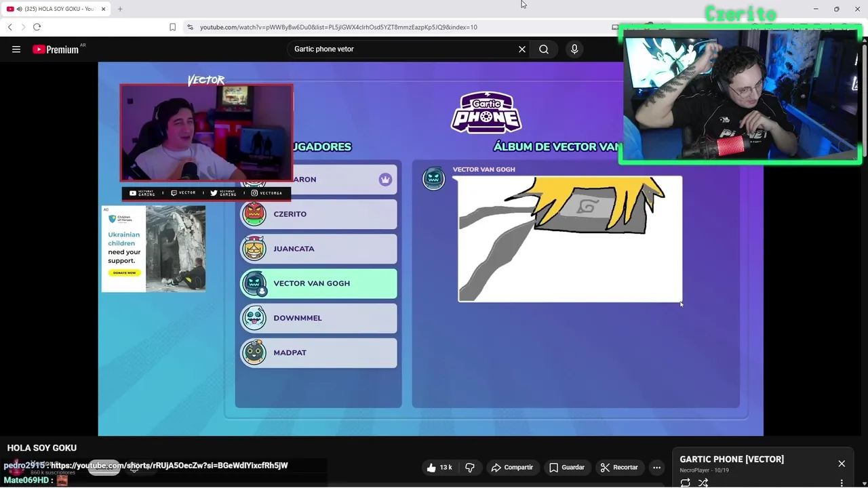Start voice search with microphone
The image size is (868, 488).
click(x=574, y=49)
